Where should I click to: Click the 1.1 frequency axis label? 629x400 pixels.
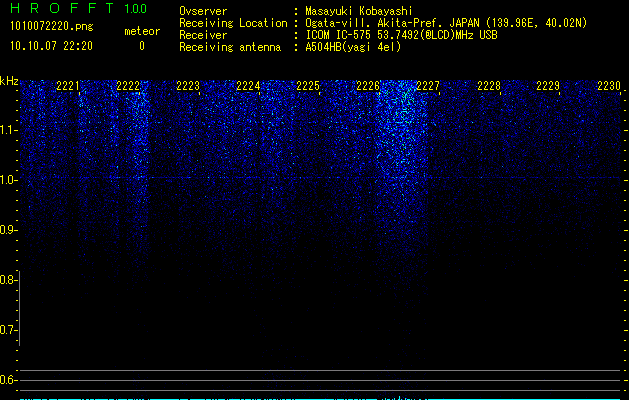(9, 130)
